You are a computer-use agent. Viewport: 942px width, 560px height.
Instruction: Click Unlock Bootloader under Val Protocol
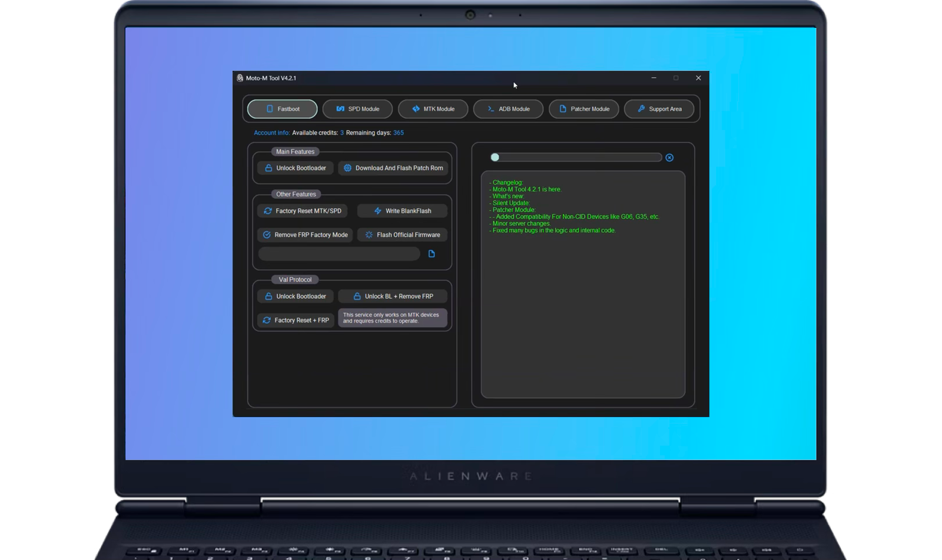(x=295, y=296)
